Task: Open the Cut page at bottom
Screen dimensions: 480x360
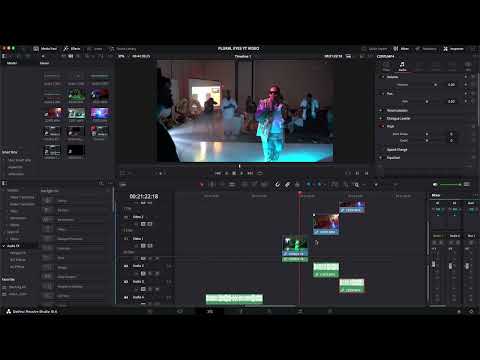Action: [x=180, y=311]
